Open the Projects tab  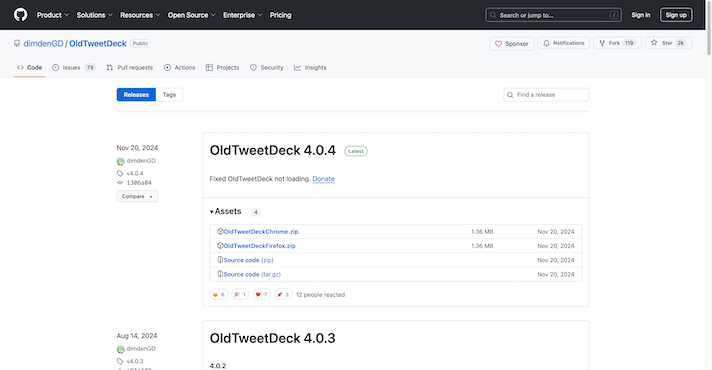coord(222,68)
